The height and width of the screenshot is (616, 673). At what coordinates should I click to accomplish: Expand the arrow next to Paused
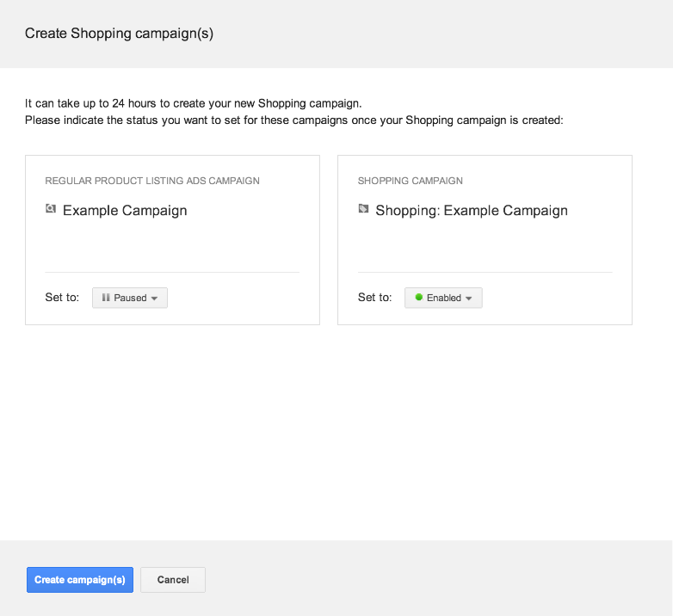154,299
